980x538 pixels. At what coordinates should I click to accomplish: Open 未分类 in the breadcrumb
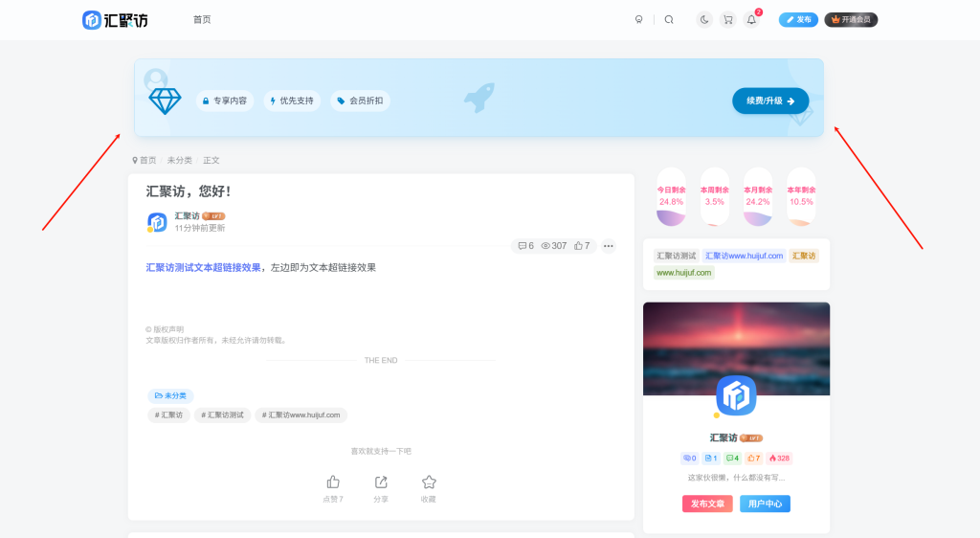[x=179, y=161]
